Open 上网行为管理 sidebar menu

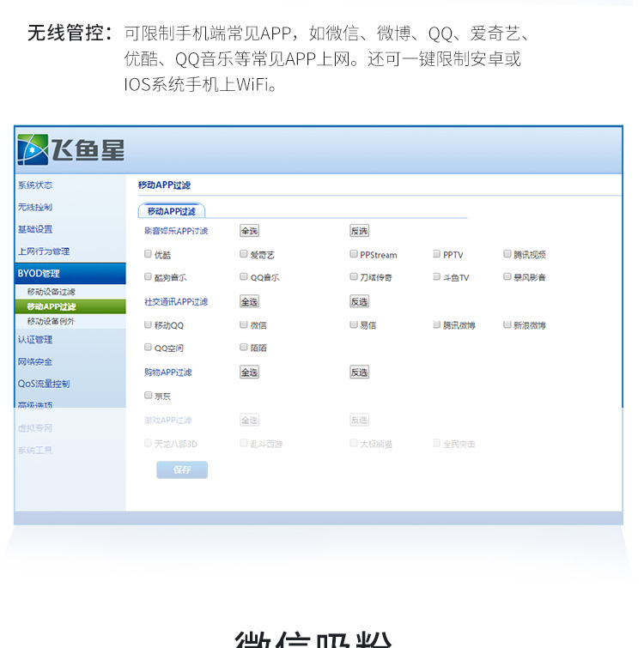coord(44,251)
